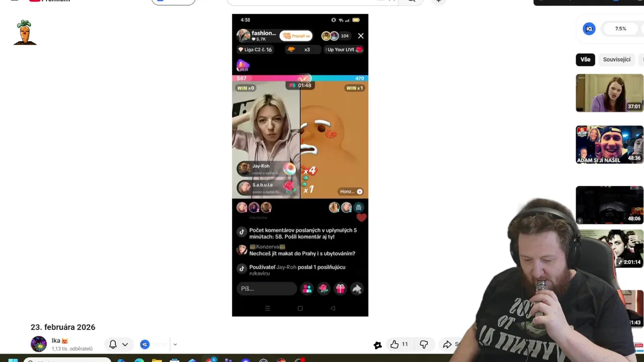This screenshot has height=362, width=644.
Task: Open the teal armchair supporter icon
Action: point(358,207)
